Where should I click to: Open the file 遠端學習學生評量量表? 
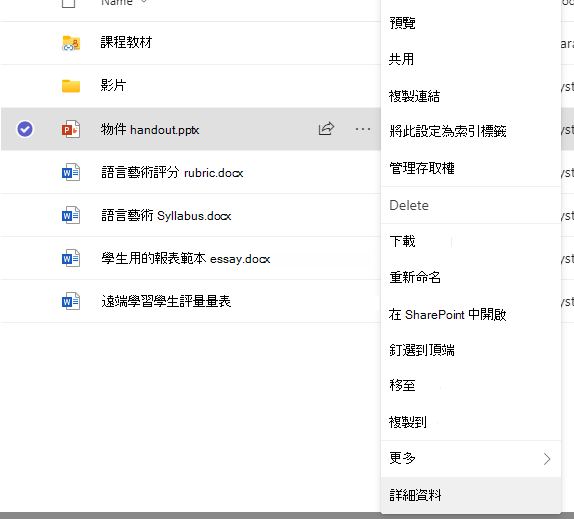(x=166, y=302)
